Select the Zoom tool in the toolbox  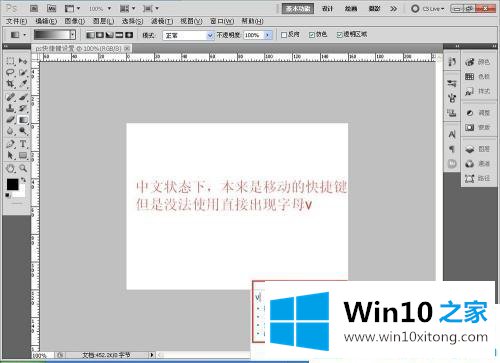tap(23, 168)
